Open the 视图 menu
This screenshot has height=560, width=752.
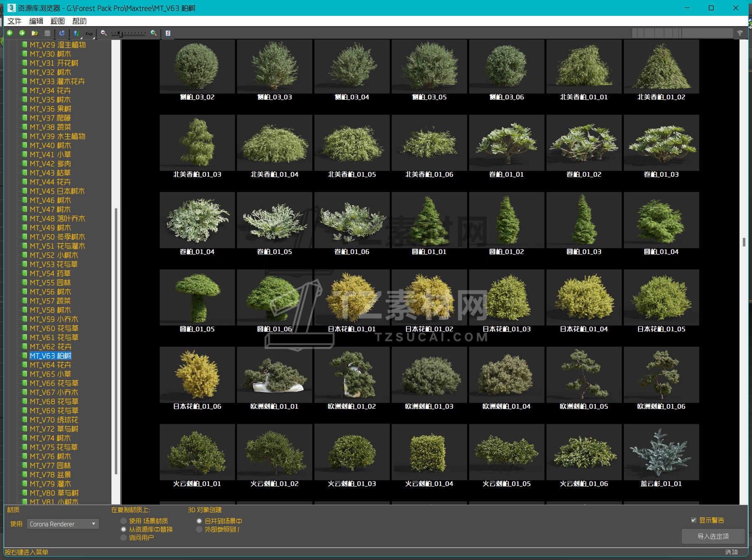tap(57, 21)
